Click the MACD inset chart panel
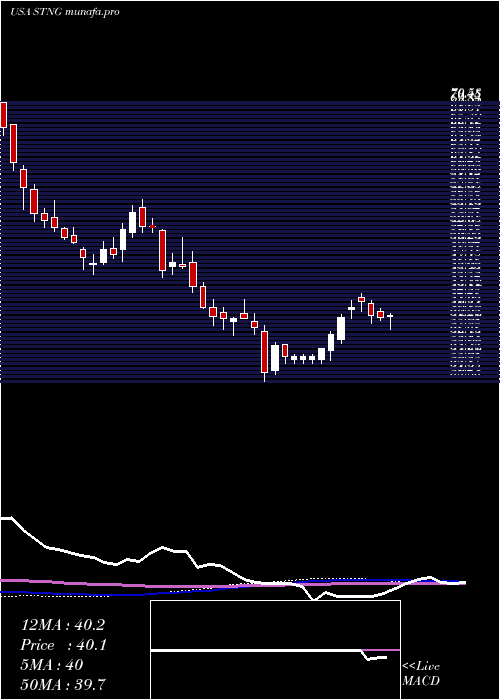This screenshot has height=700, width=500. [275, 650]
